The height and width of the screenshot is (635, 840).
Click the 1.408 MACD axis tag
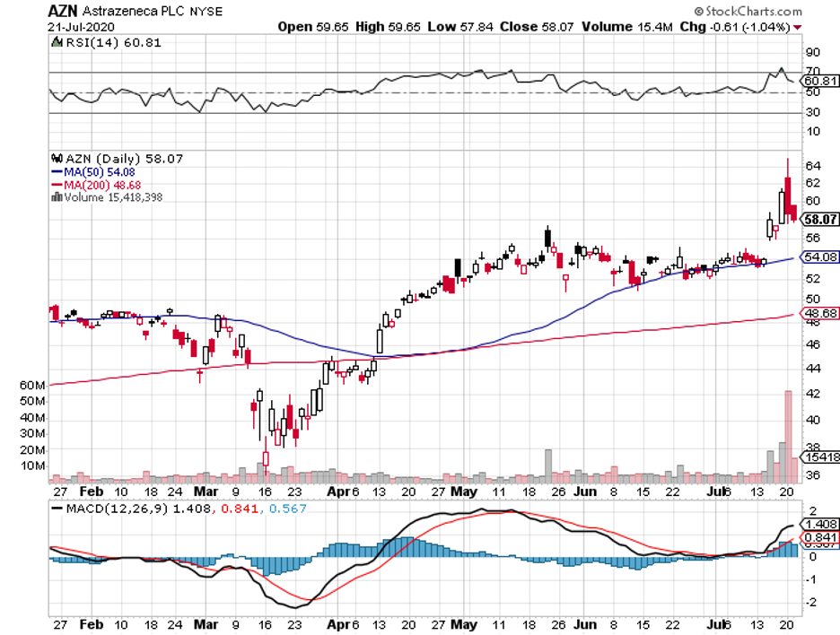pos(819,524)
